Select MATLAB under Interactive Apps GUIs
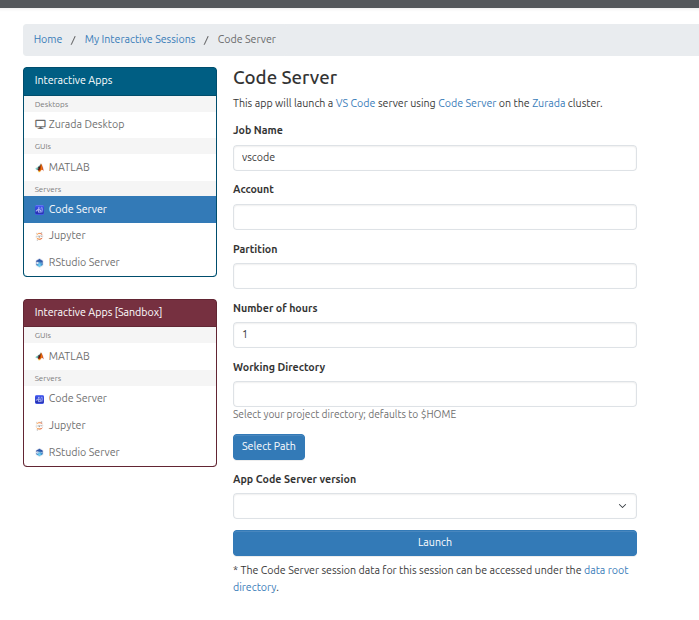 point(120,167)
